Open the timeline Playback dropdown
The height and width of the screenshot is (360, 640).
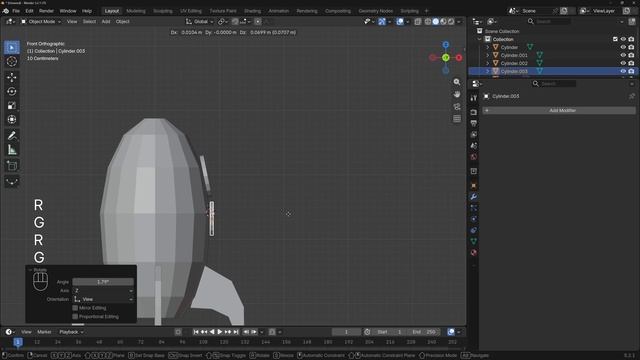point(71,332)
